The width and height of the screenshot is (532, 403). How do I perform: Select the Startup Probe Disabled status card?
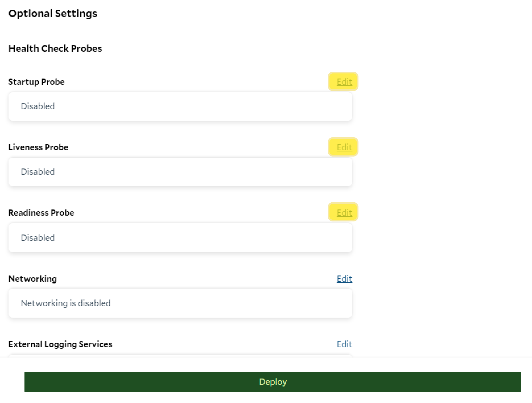coord(180,106)
